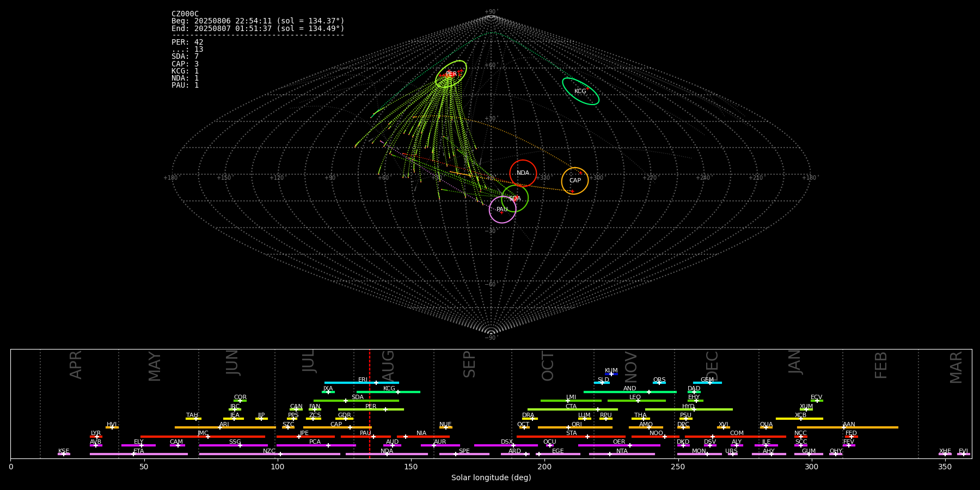
Task: Click the LEO shower bar in timeline
Action: tap(636, 401)
